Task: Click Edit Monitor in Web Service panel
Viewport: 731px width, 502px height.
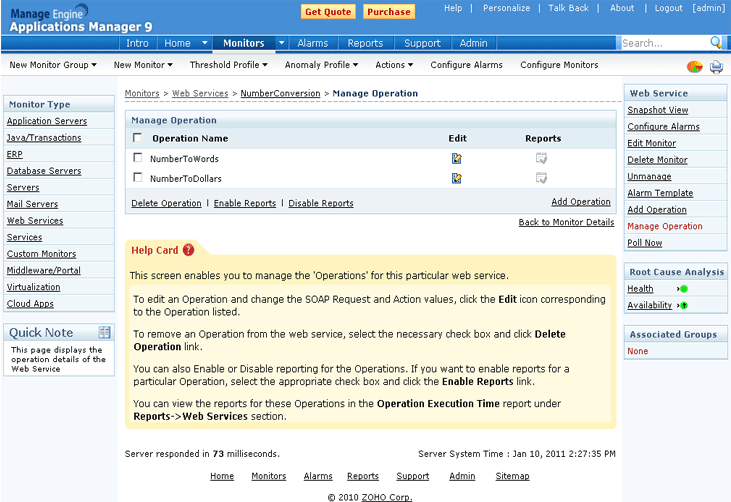Action: tap(651, 143)
